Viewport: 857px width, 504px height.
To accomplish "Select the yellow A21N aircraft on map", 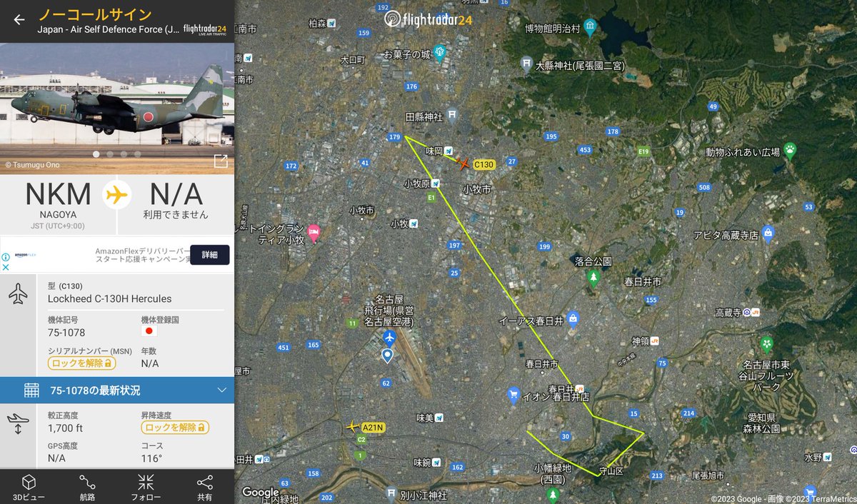I will point(351,426).
